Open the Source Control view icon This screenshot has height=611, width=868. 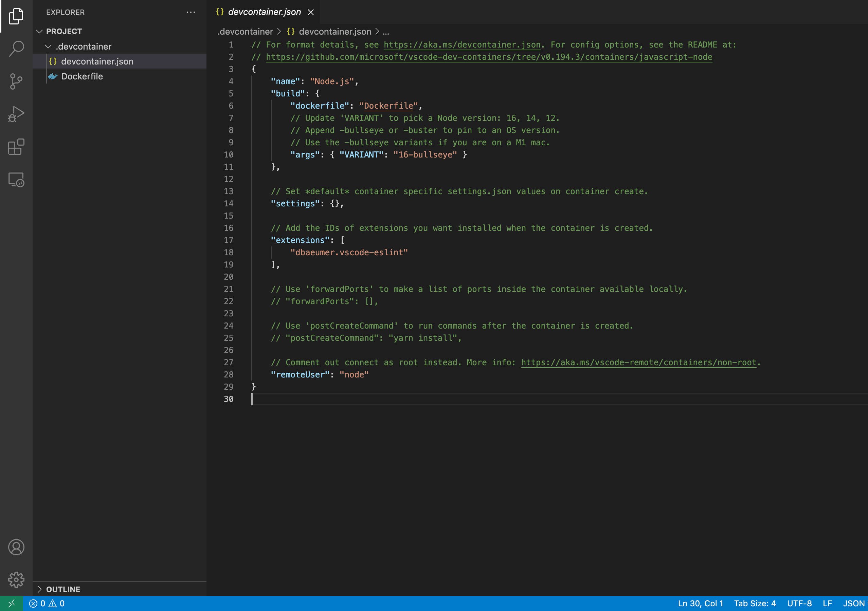[x=16, y=81]
